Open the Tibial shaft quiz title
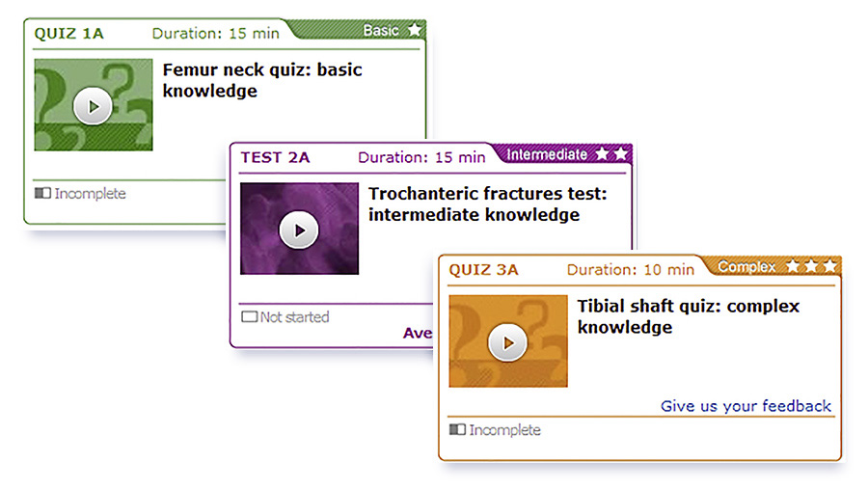The image size is (868, 488). point(688,316)
